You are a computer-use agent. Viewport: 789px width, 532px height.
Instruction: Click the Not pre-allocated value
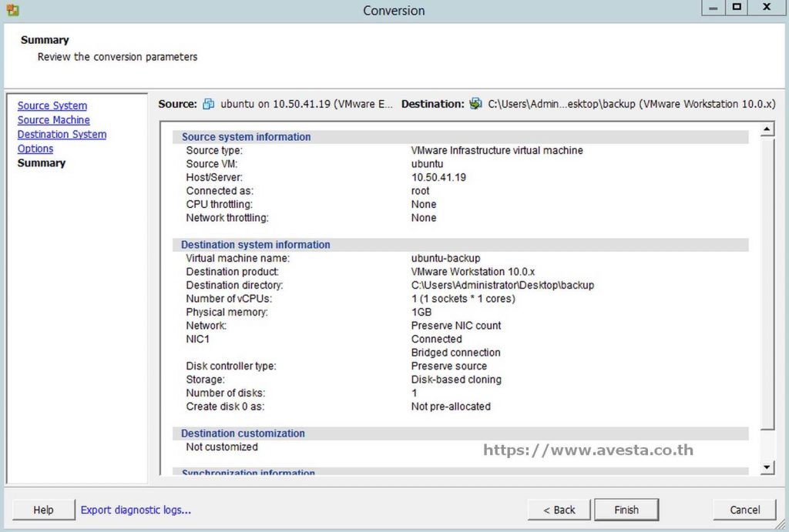(x=451, y=407)
